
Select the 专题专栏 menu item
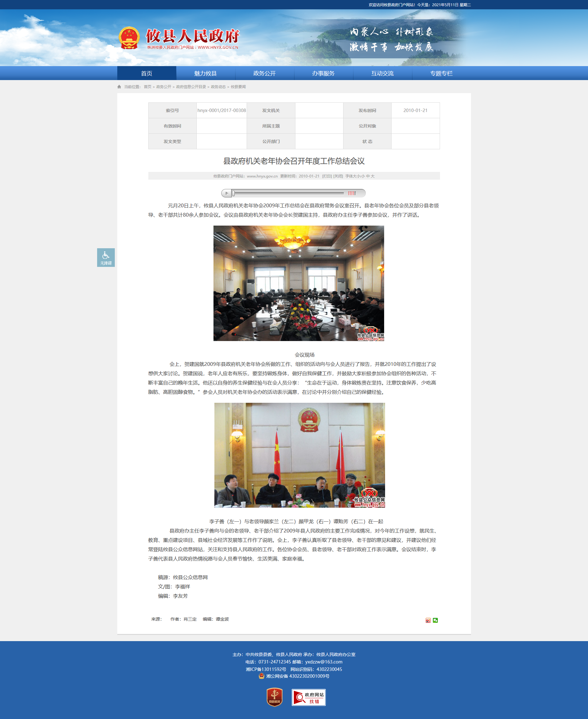(x=441, y=74)
